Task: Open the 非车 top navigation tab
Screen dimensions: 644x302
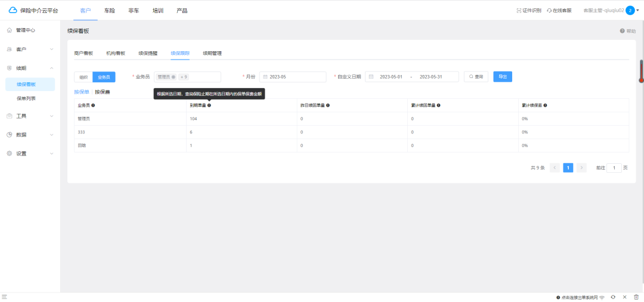Action: (x=134, y=11)
